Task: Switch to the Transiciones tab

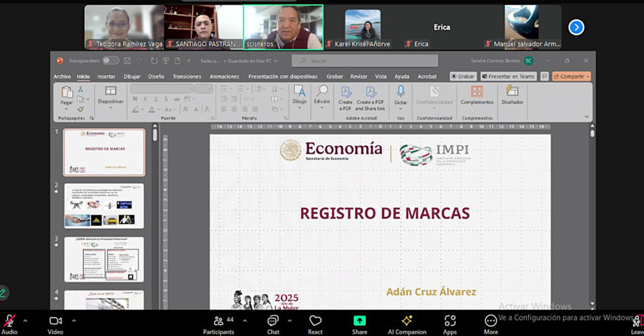Action: coord(187,77)
